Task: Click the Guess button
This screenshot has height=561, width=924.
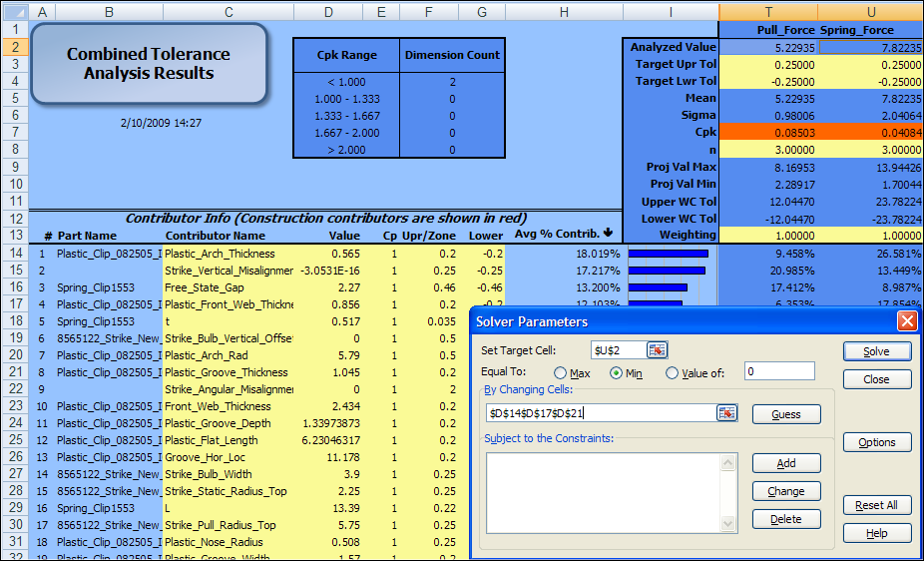Action: coord(786,414)
